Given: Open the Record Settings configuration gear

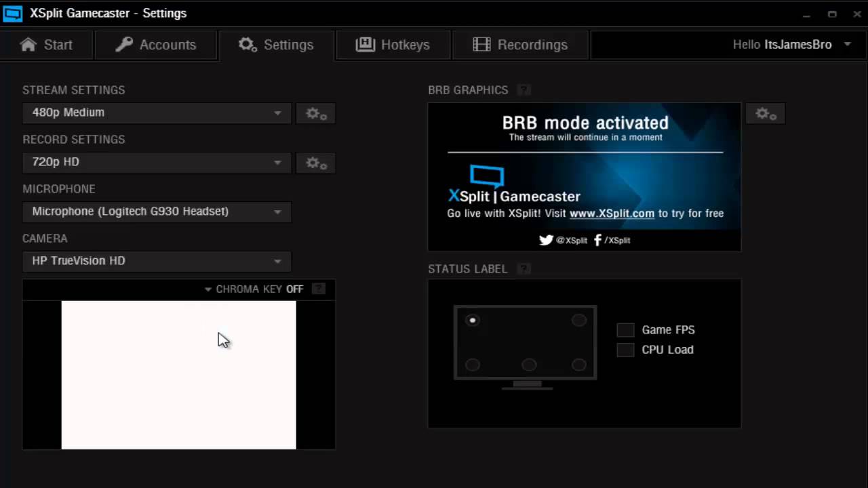Looking at the screenshot, I should pyautogui.click(x=315, y=163).
